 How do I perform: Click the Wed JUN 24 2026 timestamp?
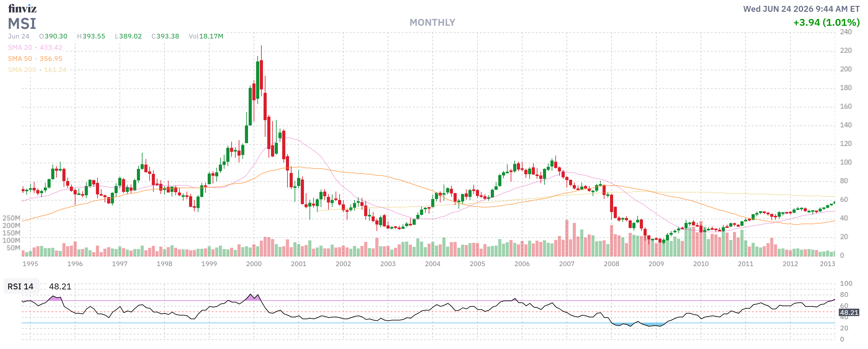pos(802,9)
